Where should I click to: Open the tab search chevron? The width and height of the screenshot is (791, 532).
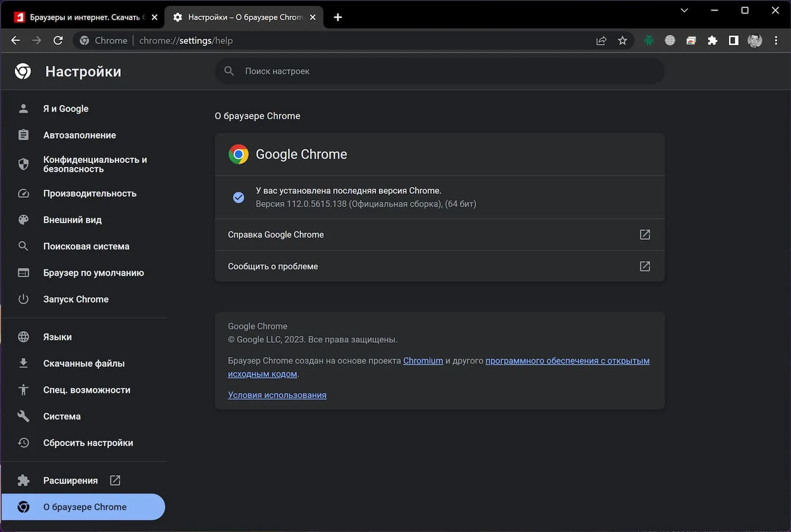click(684, 11)
